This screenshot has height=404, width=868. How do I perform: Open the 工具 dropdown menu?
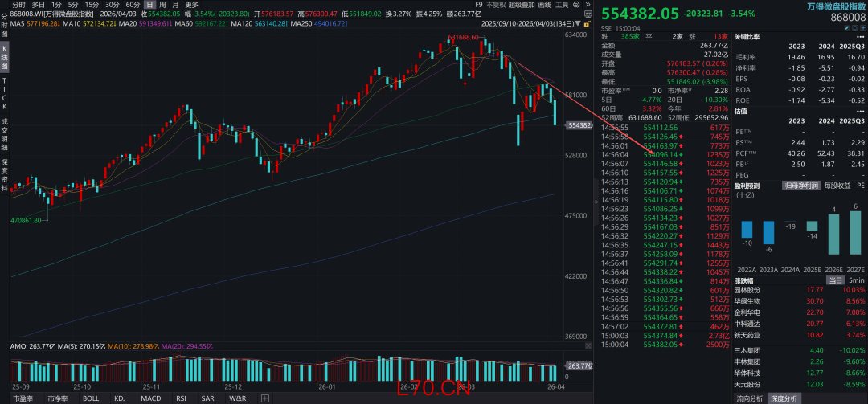pos(563,5)
